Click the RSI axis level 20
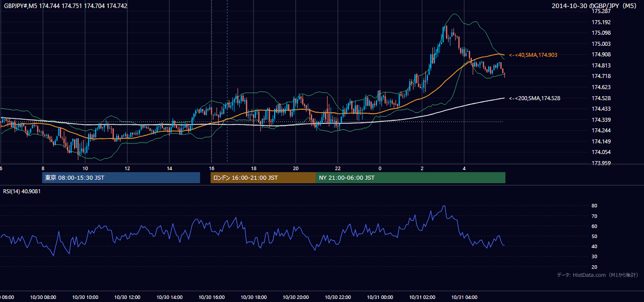The width and height of the screenshot is (644, 302). tap(594, 267)
